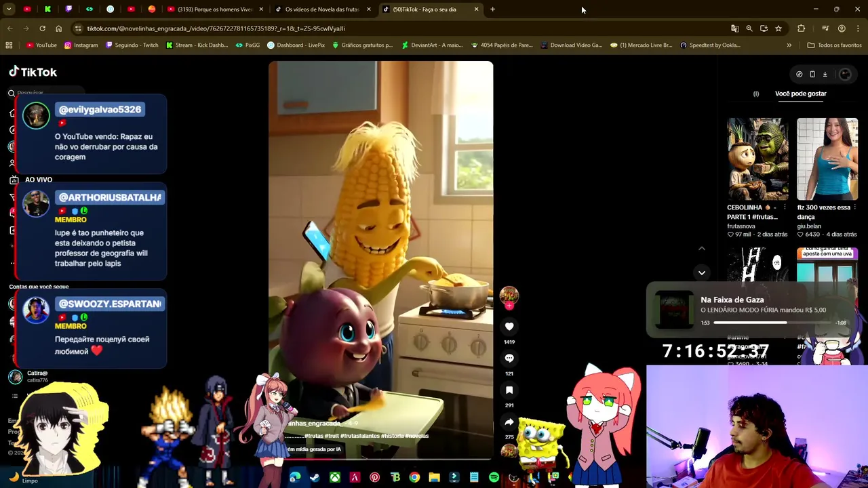This screenshot has height=488, width=868.
Task: Open Google Chrome from the taskbar
Action: [x=414, y=478]
